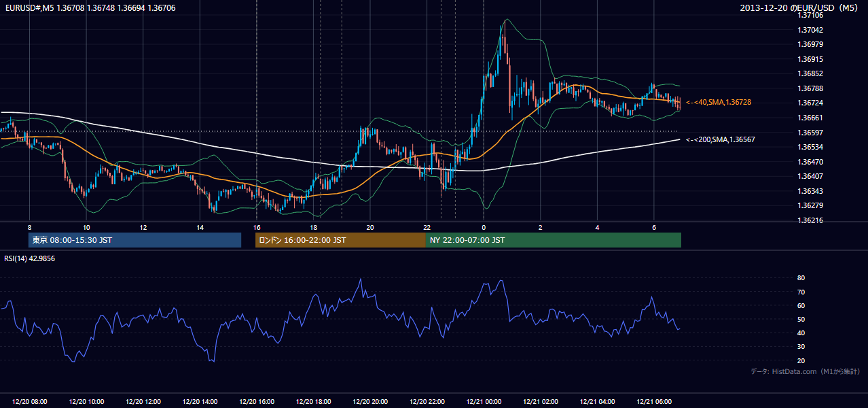
Task: Click the 12/20 08:00 time label
Action: pos(30,402)
